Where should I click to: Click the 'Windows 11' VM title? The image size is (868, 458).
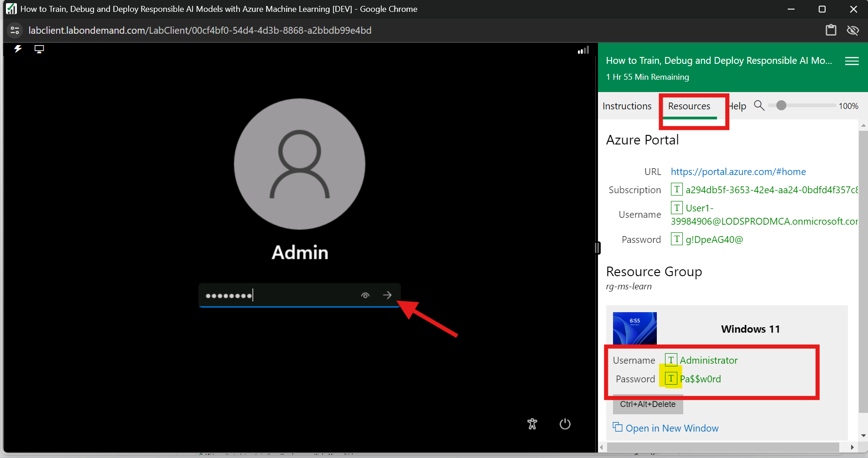point(750,329)
